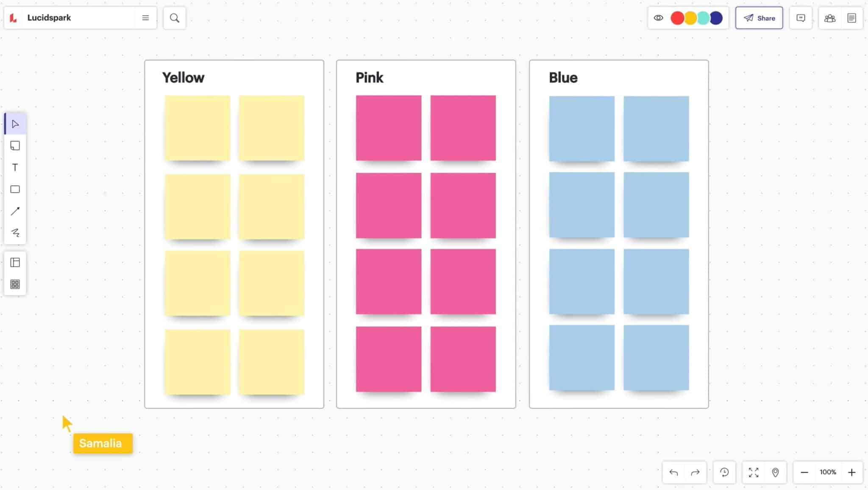Click the search magnifier button

coord(174,18)
